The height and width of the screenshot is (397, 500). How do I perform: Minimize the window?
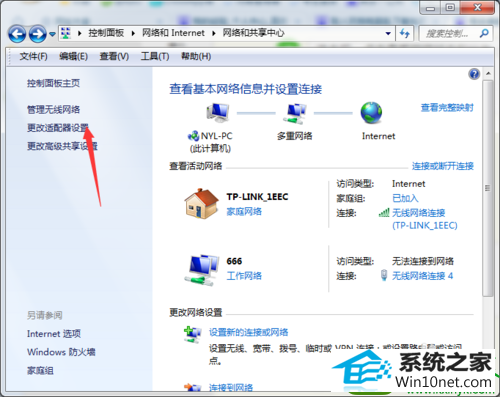[x=430, y=7]
